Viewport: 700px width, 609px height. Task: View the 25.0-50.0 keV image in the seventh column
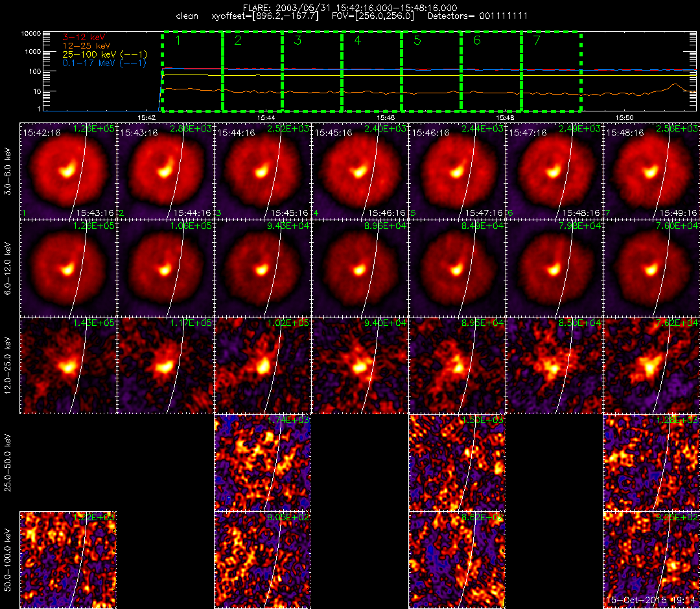point(651,463)
